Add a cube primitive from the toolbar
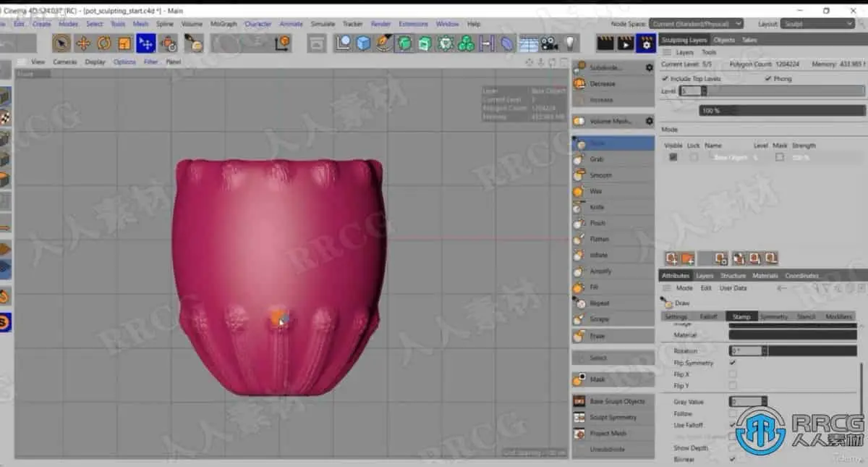Viewport: 868px width, 467px height. click(362, 43)
